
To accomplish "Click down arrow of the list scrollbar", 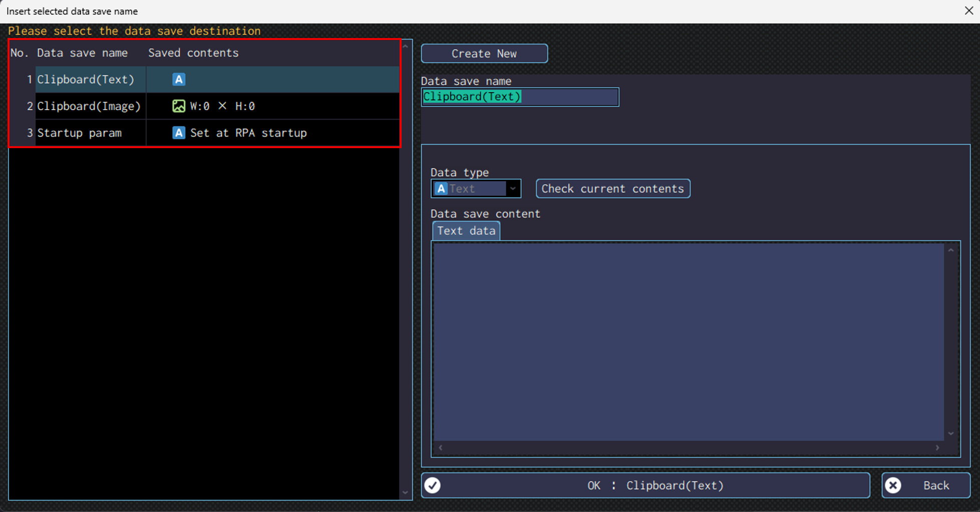I will pyautogui.click(x=405, y=493).
